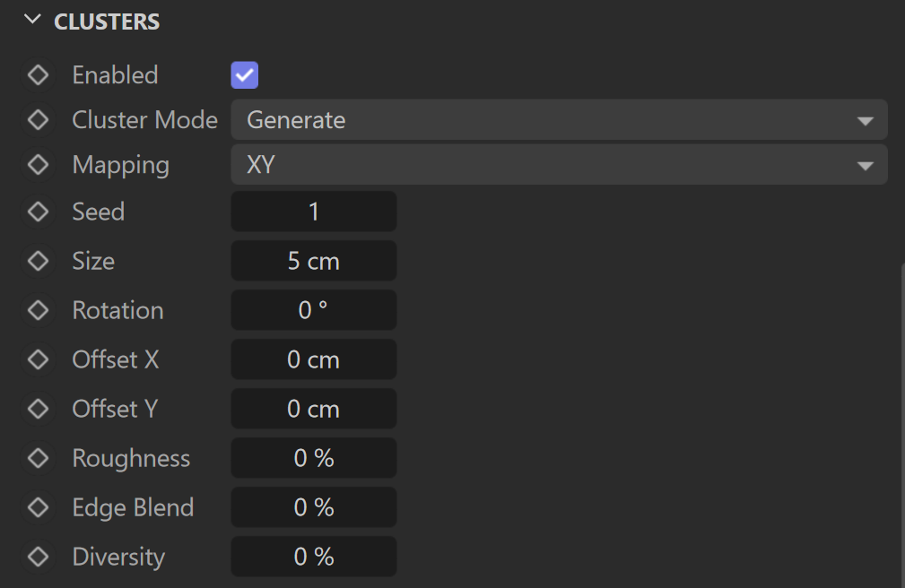The height and width of the screenshot is (588, 905).
Task: Open the Mapping XY dropdown
Action: point(560,165)
